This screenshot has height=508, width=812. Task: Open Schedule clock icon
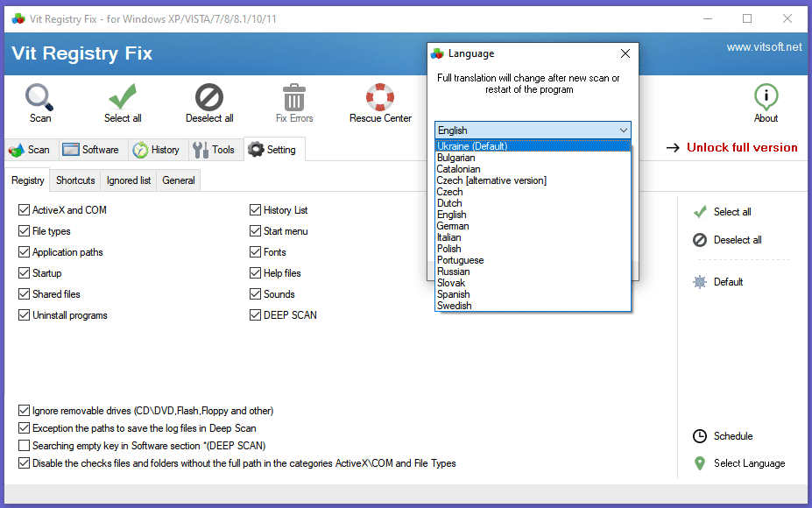tap(700, 436)
